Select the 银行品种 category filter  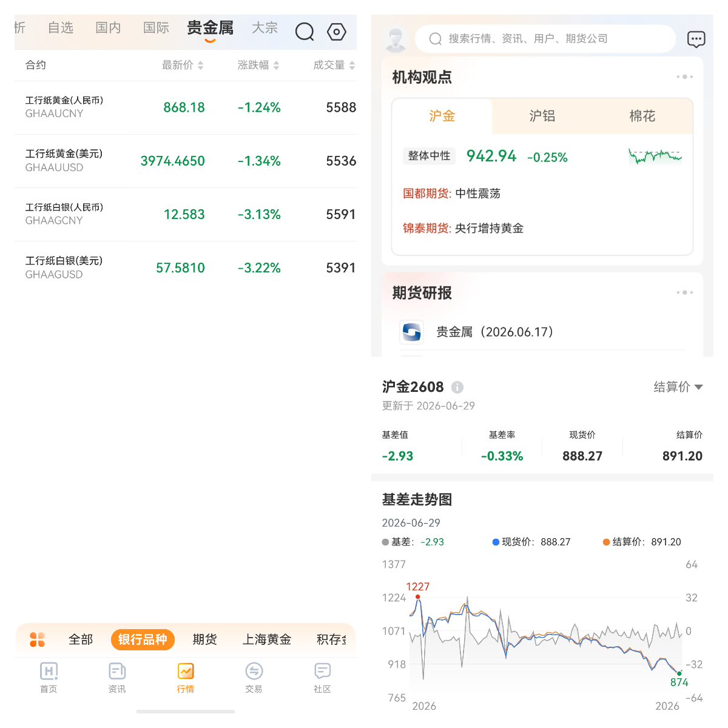point(143,639)
